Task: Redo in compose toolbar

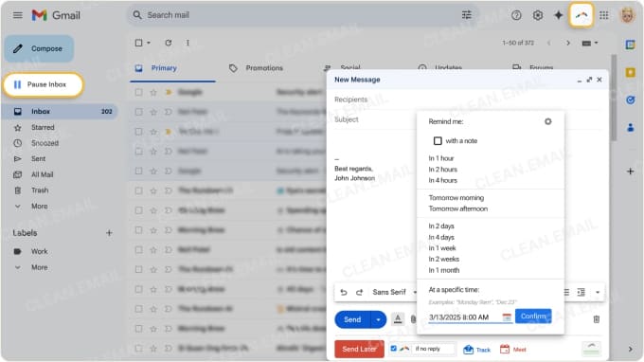Action: pos(359,292)
